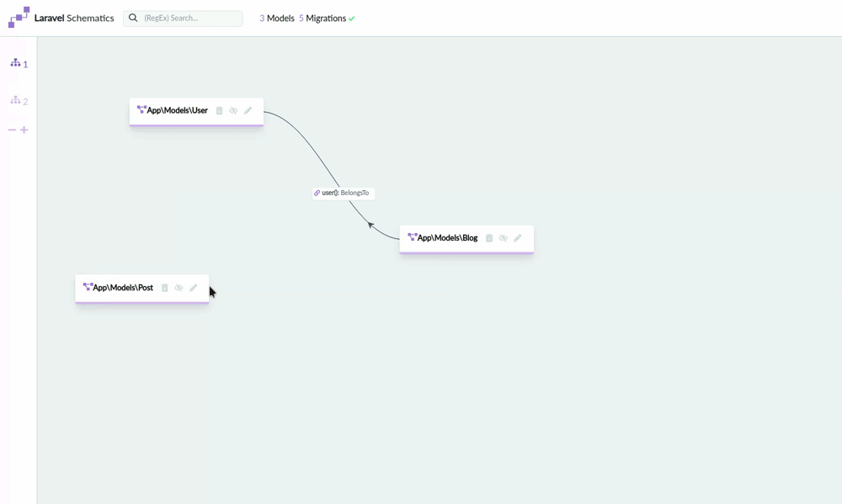The image size is (842, 504).
Task: Delete the App\Models\User node via trash icon
Action: click(x=219, y=110)
